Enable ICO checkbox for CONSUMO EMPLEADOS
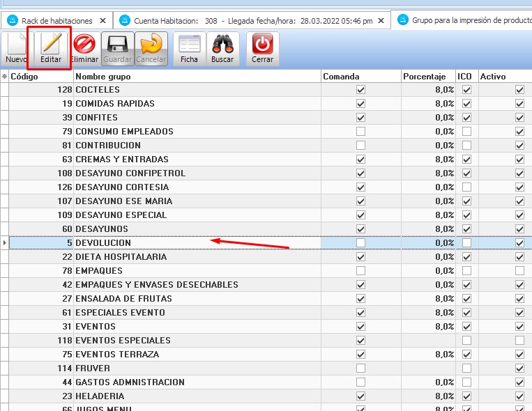 pos(466,132)
